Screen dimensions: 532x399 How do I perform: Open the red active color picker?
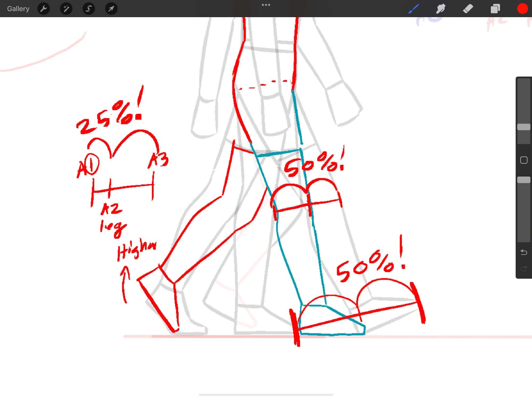pos(522,9)
